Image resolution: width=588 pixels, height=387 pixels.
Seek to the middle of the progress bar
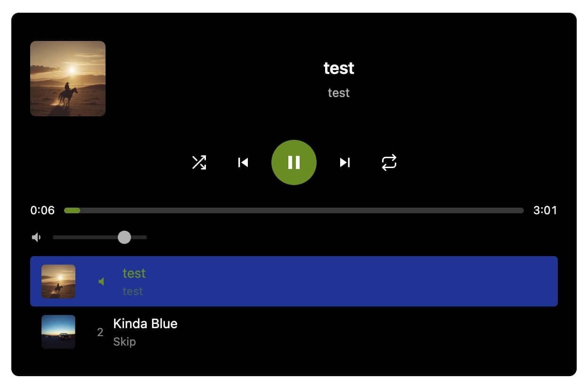(x=294, y=210)
